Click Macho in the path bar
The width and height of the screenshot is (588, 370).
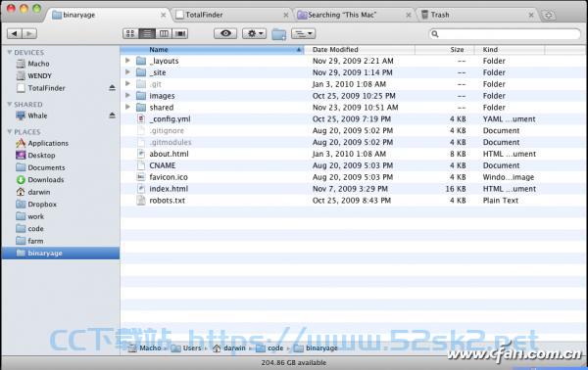coord(145,347)
